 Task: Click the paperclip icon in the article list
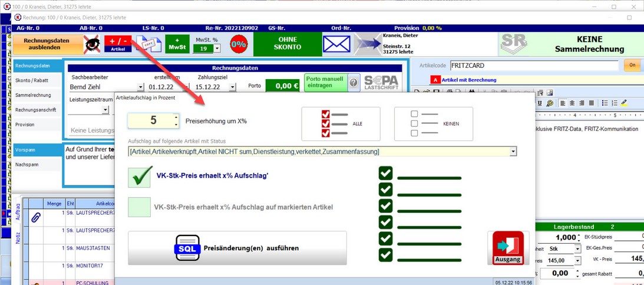click(36, 218)
